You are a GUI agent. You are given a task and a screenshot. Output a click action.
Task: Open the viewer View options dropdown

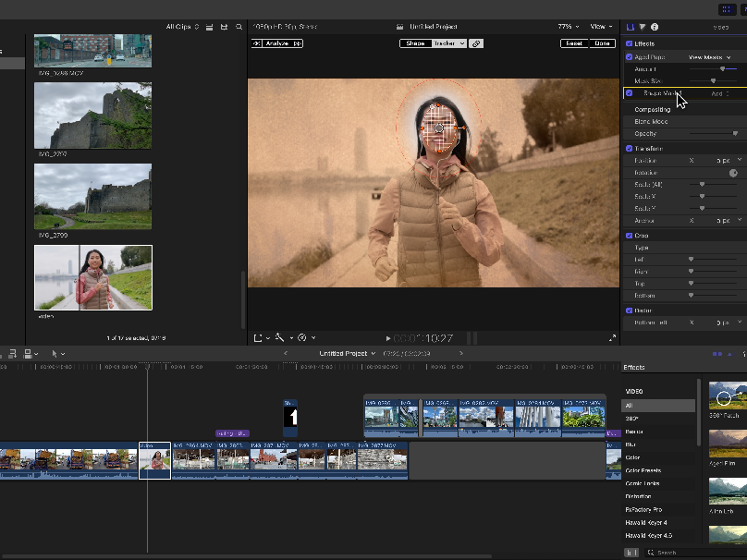coord(601,27)
